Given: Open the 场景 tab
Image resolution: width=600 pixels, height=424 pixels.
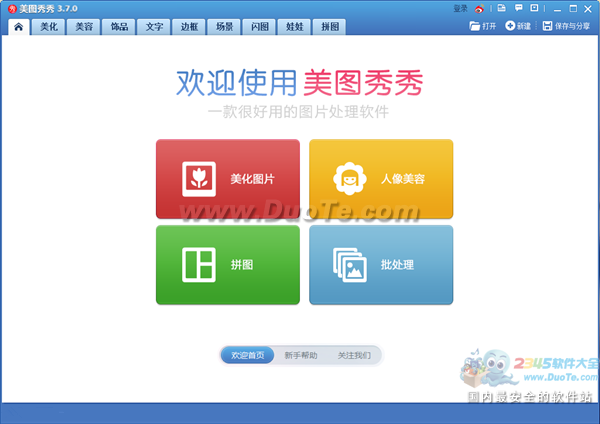Looking at the screenshot, I should click(x=225, y=27).
